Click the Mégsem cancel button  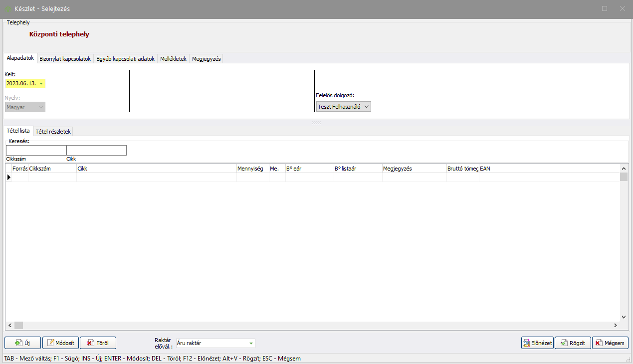pos(610,343)
